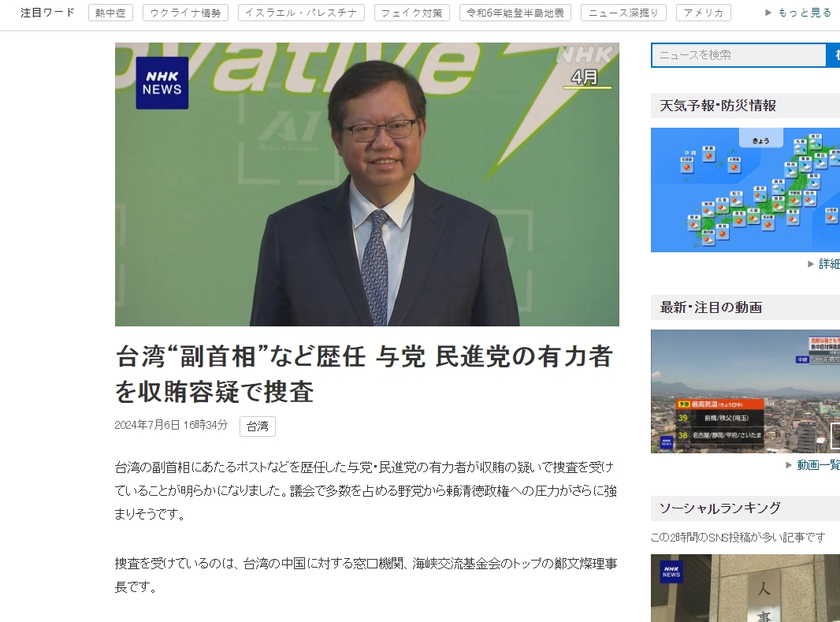Click the 熱中症 keyword tag
The image size is (840, 622).
pos(110,13)
